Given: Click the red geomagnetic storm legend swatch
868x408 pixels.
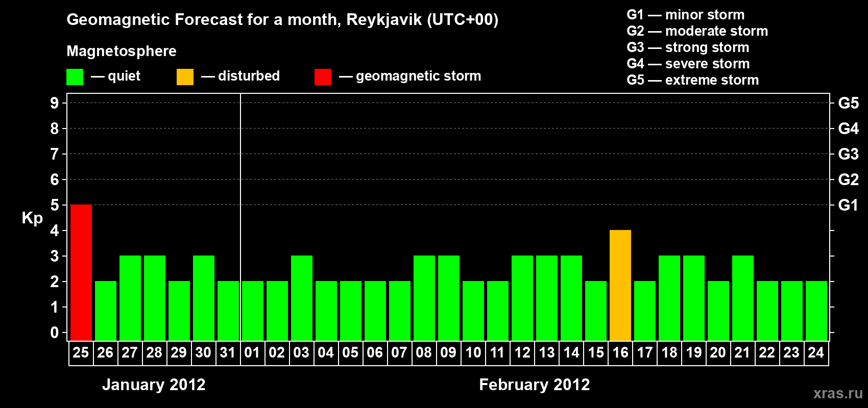Looking at the screenshot, I should tap(323, 77).
